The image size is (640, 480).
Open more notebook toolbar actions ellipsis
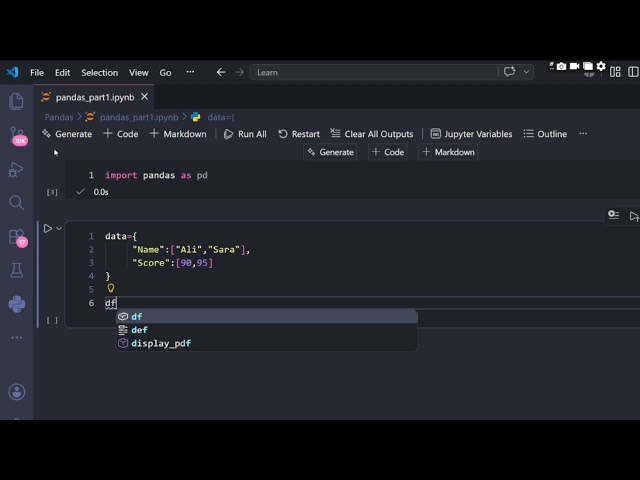tap(583, 134)
